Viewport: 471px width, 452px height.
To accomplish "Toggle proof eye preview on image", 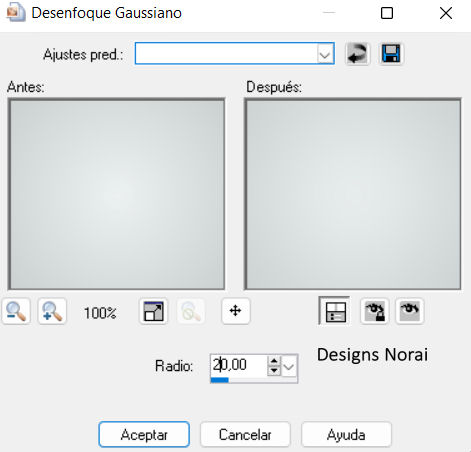I will coord(410,311).
